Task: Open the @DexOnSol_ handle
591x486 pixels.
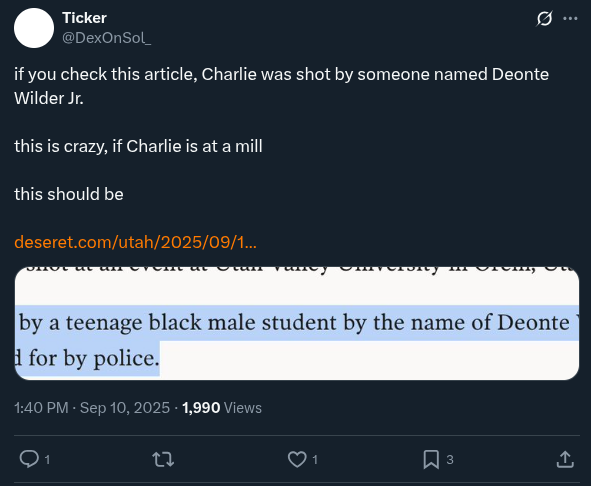Action: pyautogui.click(x=107, y=38)
